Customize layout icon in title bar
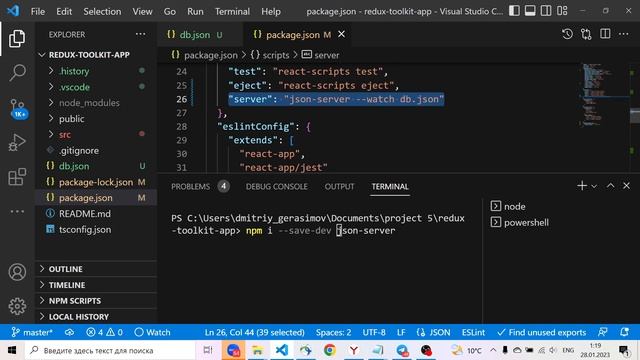This screenshot has height=360, width=640. 562,11
